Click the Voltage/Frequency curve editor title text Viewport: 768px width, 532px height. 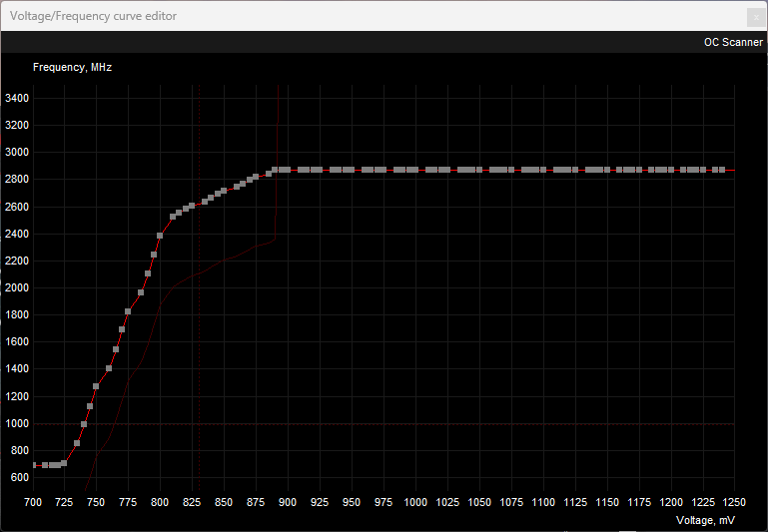click(93, 16)
